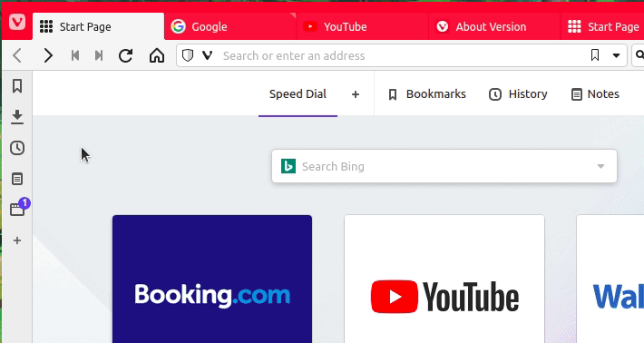
Task: Open the Notes side panel
Action: tap(17, 179)
